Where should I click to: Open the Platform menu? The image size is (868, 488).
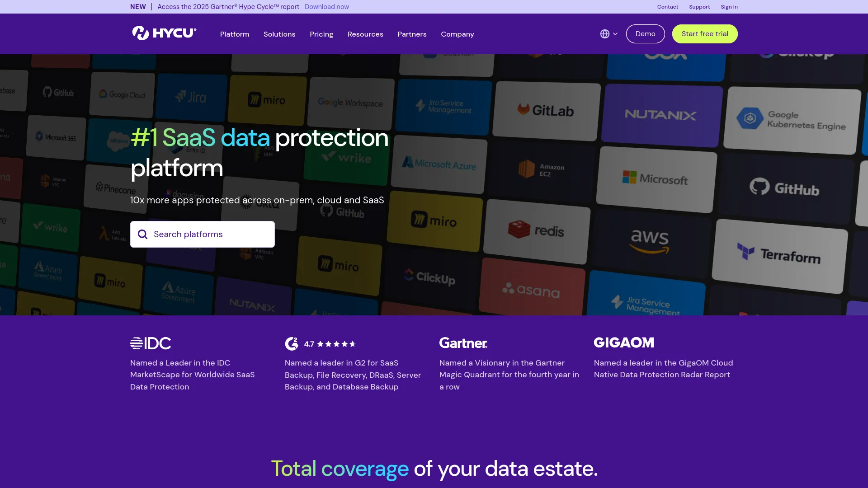pyautogui.click(x=235, y=34)
